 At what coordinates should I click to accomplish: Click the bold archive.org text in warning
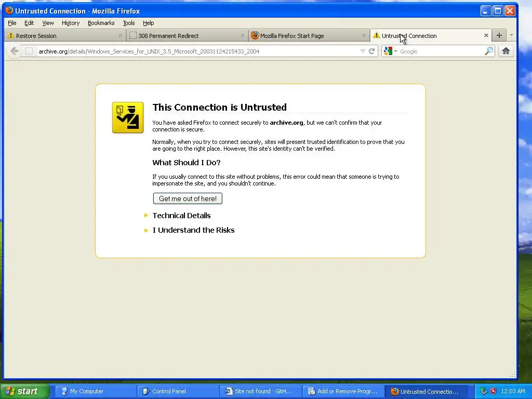point(286,123)
